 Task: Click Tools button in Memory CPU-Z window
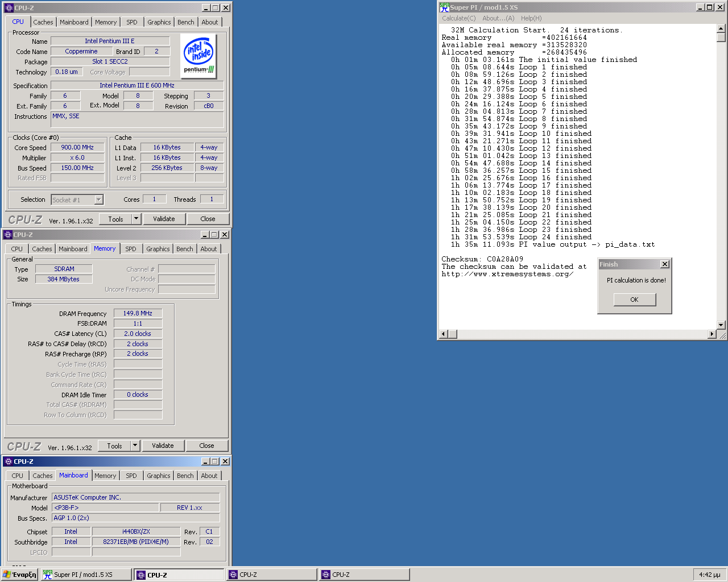[115, 446]
